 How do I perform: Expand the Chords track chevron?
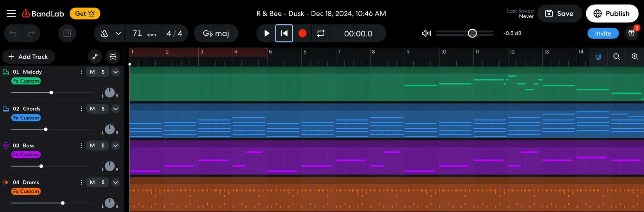pyautogui.click(x=116, y=109)
